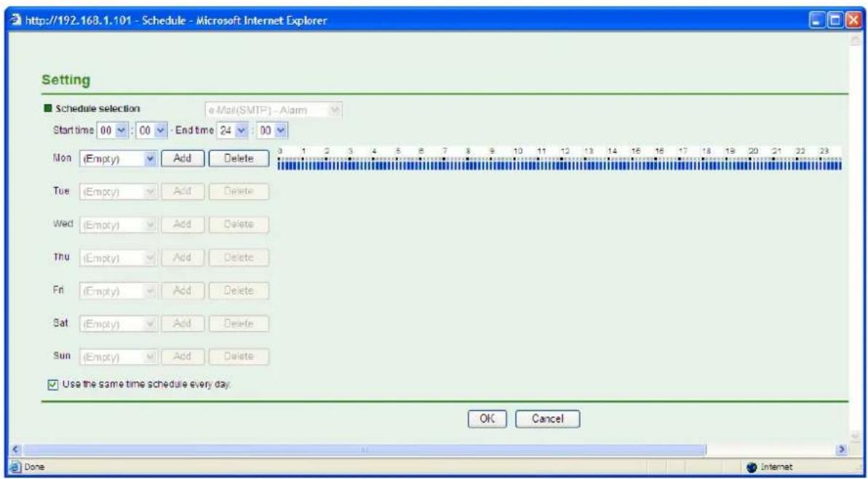Click the Delete button for Sat

(239, 323)
